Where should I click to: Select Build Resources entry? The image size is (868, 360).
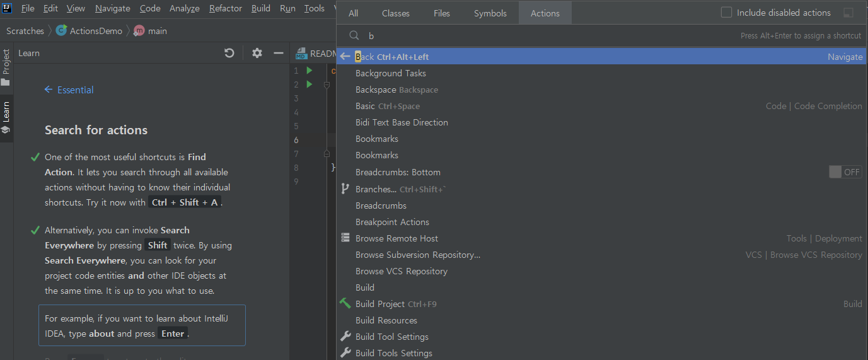pyautogui.click(x=601, y=320)
